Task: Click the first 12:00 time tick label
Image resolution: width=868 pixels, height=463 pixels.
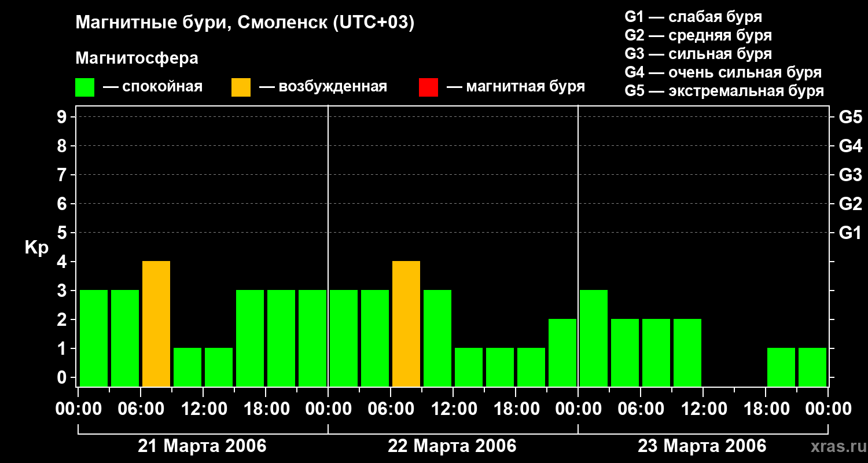Action: [x=204, y=409]
